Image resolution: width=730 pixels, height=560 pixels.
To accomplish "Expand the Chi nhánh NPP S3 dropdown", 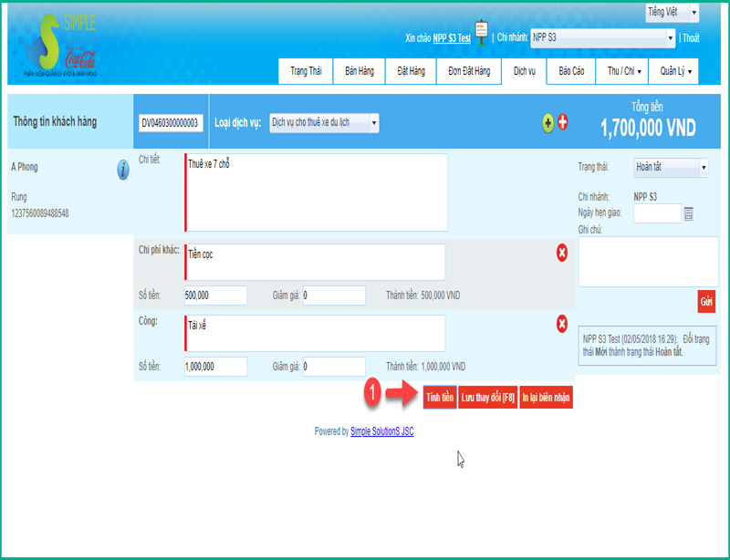I will (x=603, y=38).
